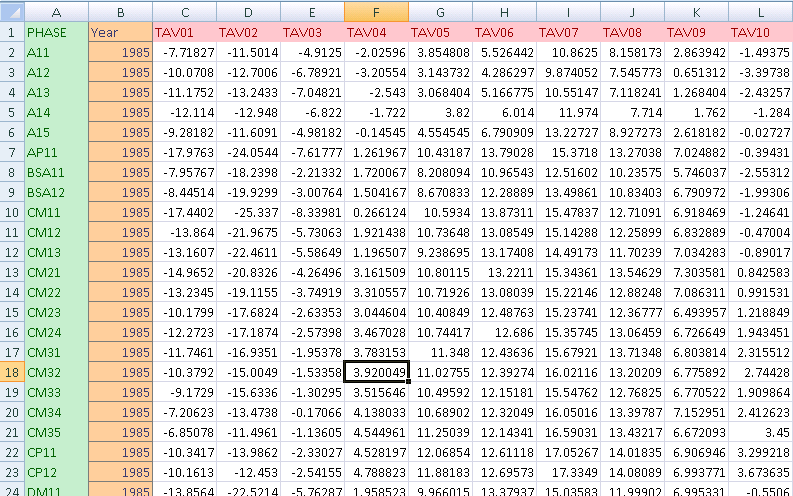The height and width of the screenshot is (496, 793).
Task: Select the cell showing 17.3349
Action: [x=568, y=472]
